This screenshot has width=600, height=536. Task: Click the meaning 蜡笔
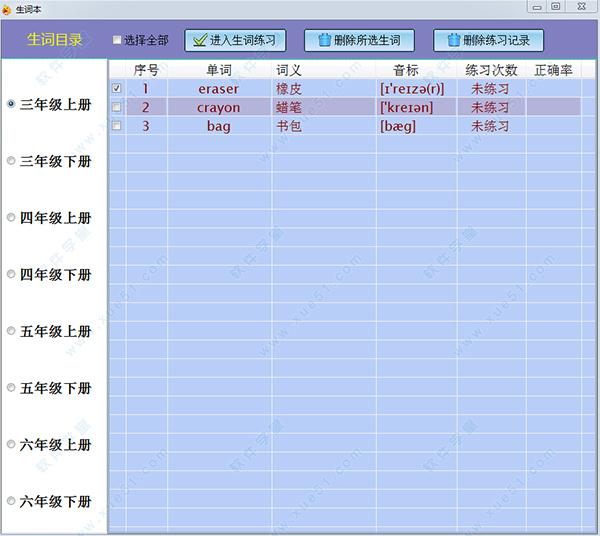point(289,108)
